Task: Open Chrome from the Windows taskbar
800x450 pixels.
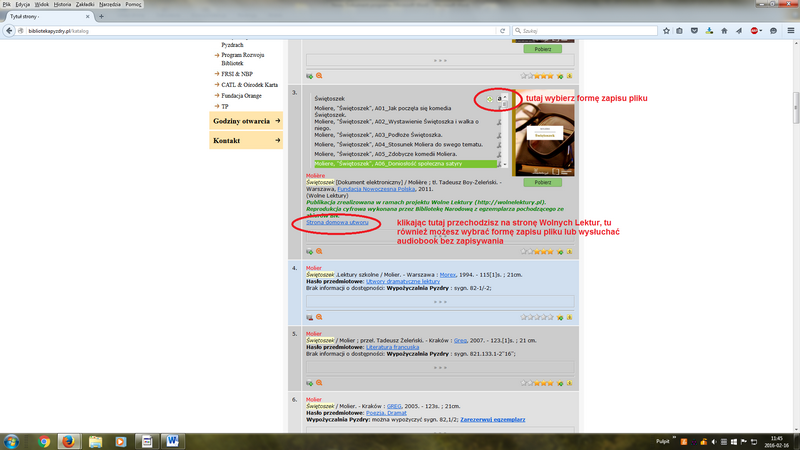Action: click(x=44, y=440)
